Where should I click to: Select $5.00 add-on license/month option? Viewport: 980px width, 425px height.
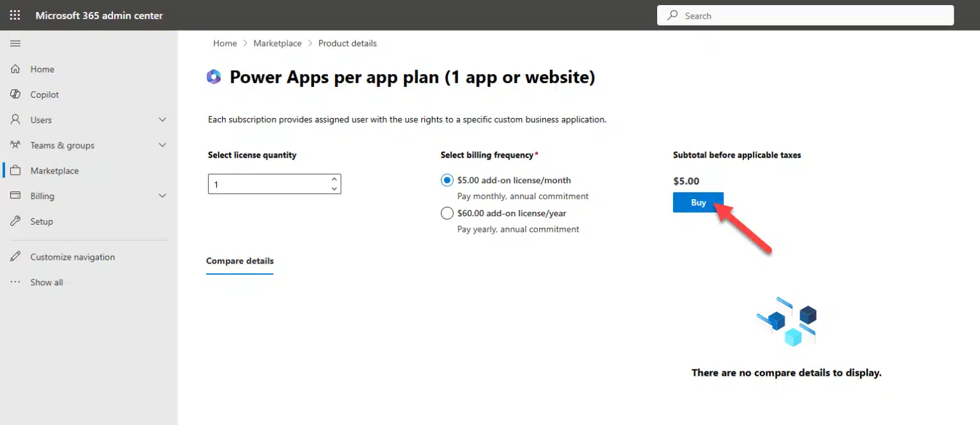[447, 181]
